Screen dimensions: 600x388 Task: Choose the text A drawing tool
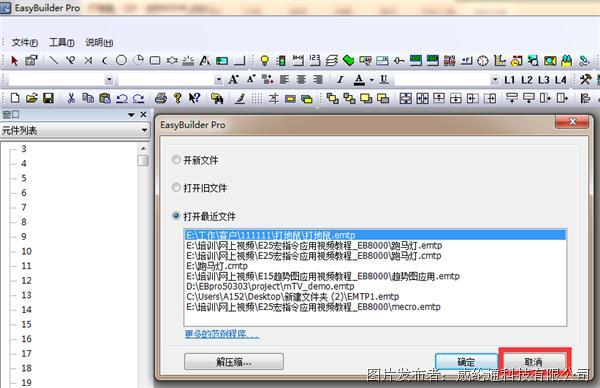click(x=205, y=60)
